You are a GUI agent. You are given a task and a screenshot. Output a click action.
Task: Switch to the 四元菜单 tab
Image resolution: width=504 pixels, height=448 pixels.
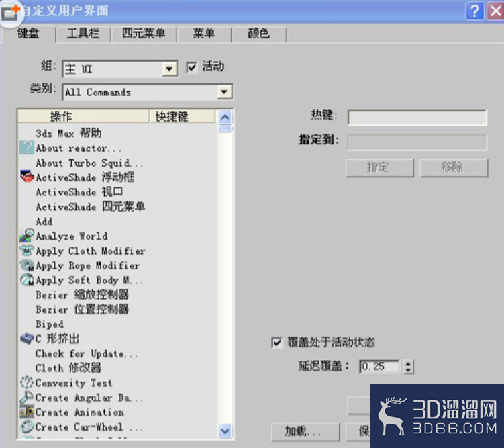[x=144, y=33]
